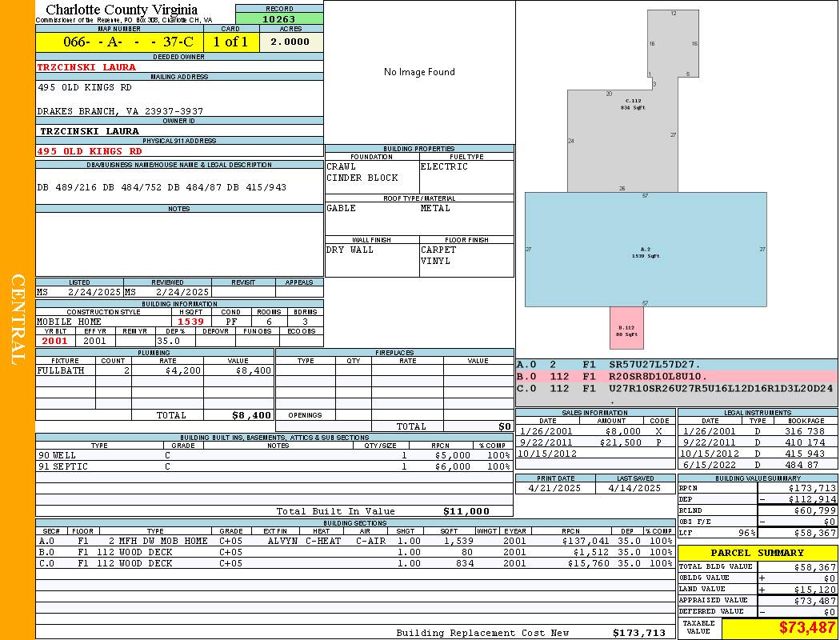840x640 pixels.
Task: Select the pink B.0 sketch vector row
Action: coord(676,376)
